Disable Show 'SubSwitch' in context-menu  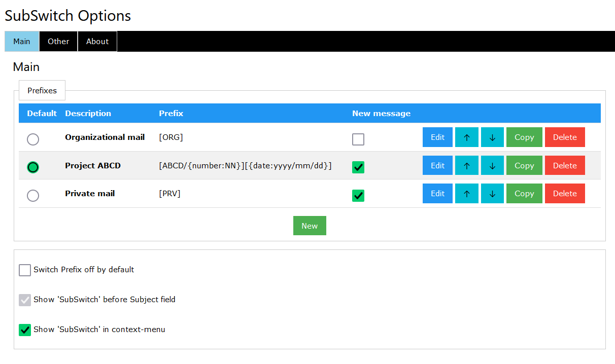(25, 330)
